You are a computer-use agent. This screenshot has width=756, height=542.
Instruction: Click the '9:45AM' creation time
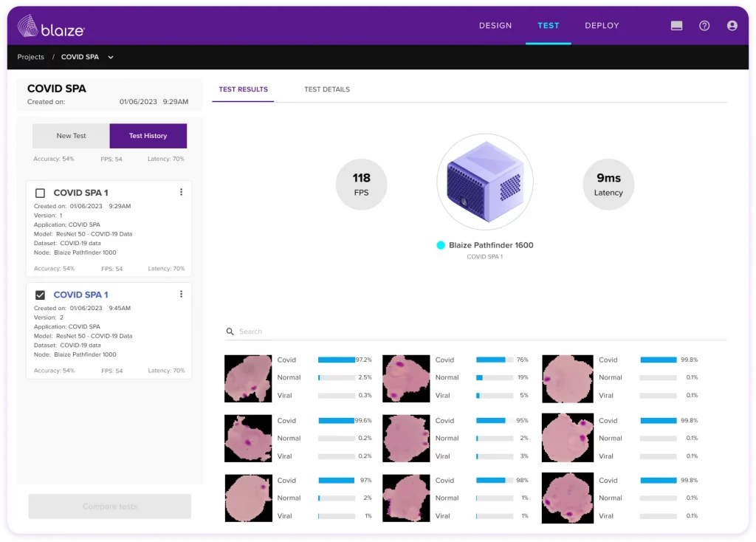point(120,308)
